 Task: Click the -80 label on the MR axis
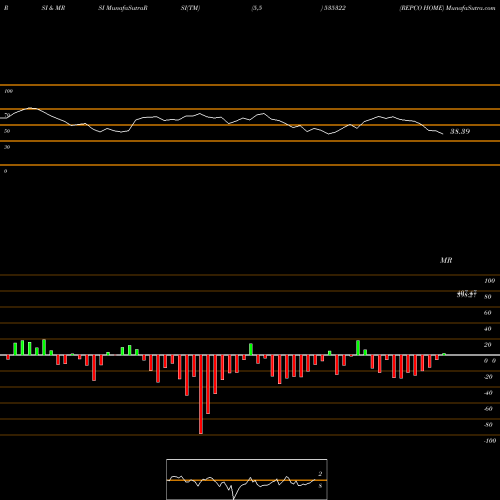click(488, 425)
